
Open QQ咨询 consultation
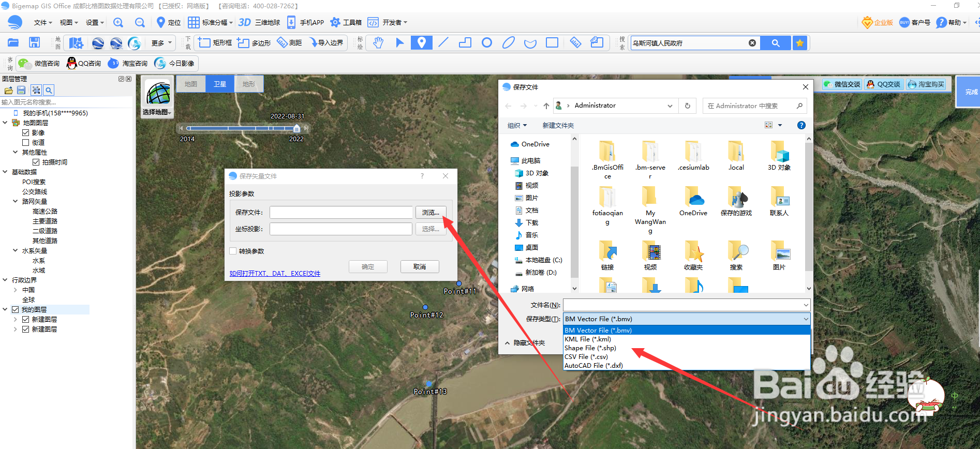coord(84,63)
